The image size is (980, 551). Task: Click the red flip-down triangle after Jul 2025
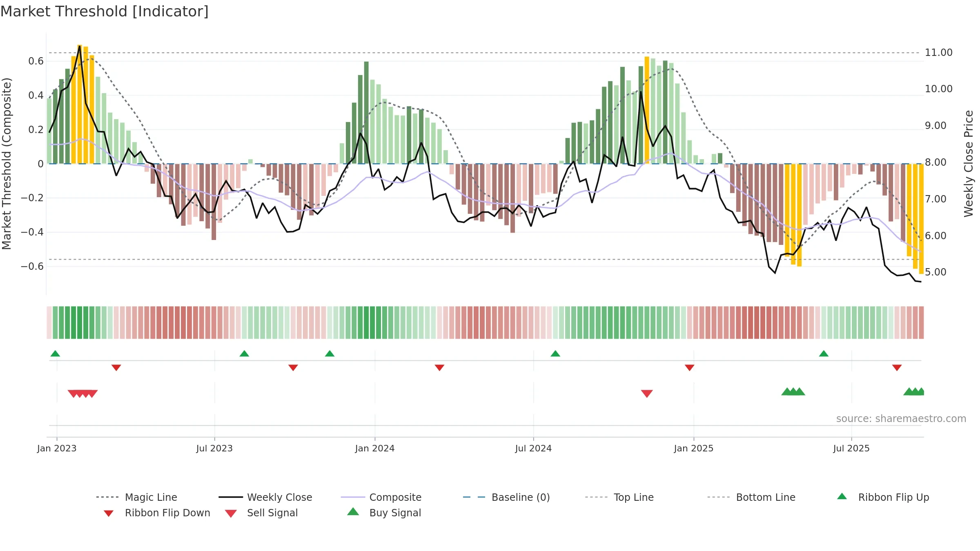point(897,368)
